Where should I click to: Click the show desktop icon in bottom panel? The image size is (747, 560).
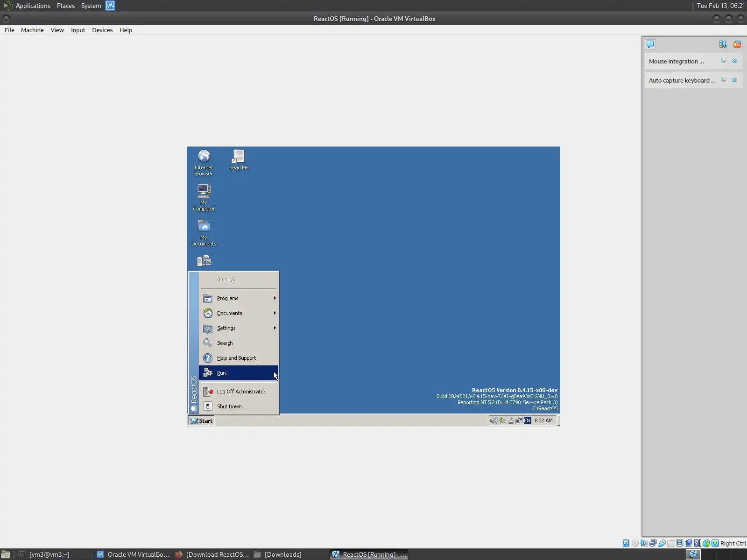(6, 554)
